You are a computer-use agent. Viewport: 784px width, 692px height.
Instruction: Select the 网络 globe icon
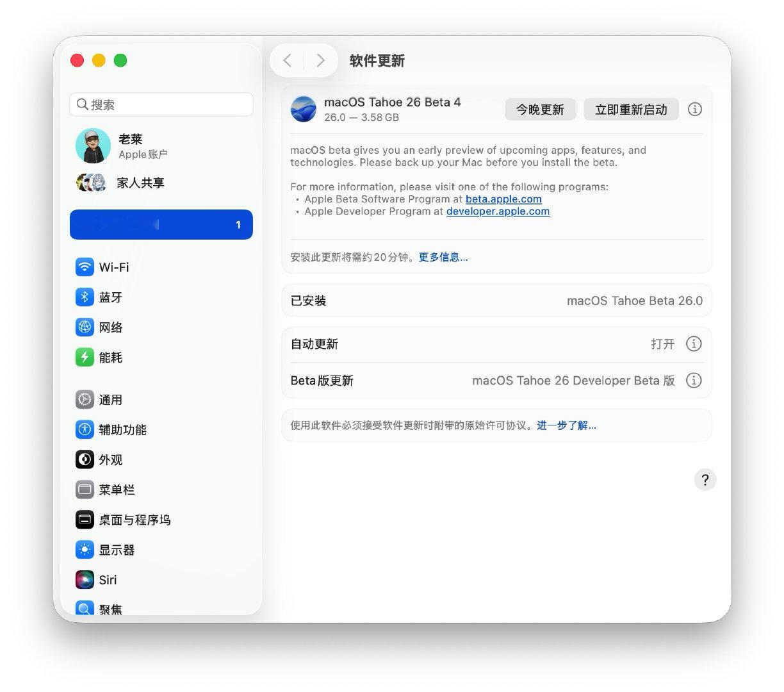pyautogui.click(x=85, y=327)
